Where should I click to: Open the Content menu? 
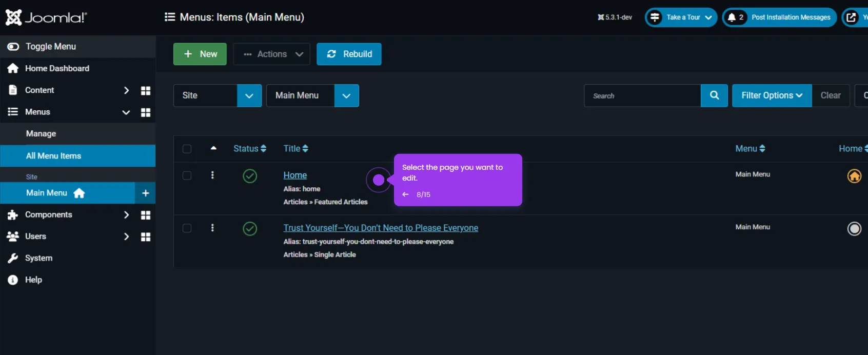(x=40, y=90)
